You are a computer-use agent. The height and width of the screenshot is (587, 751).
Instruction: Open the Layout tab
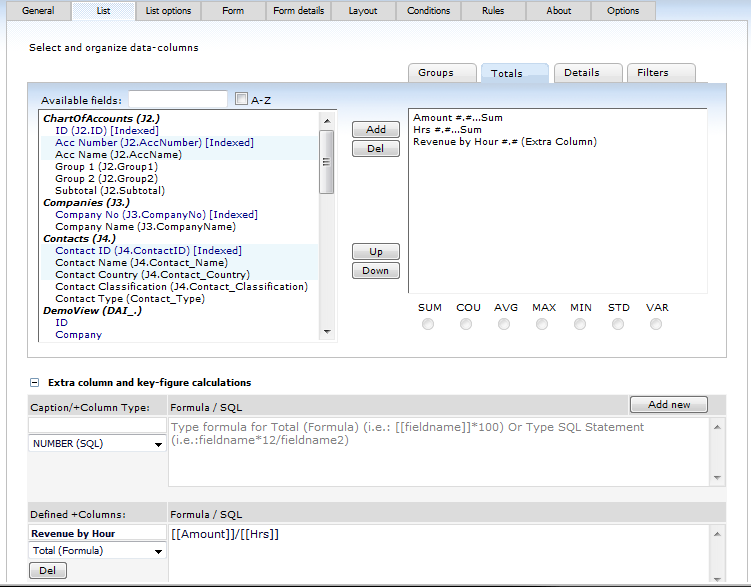tap(363, 11)
